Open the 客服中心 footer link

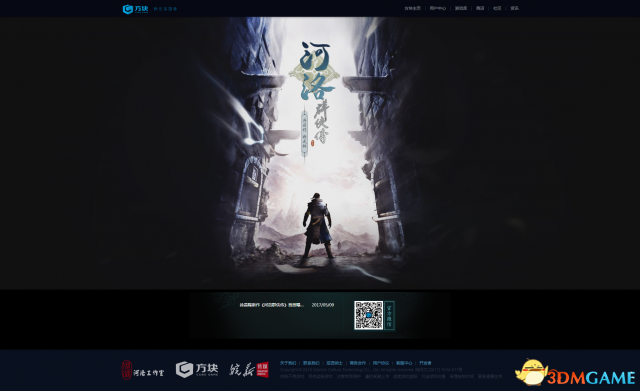(x=404, y=363)
